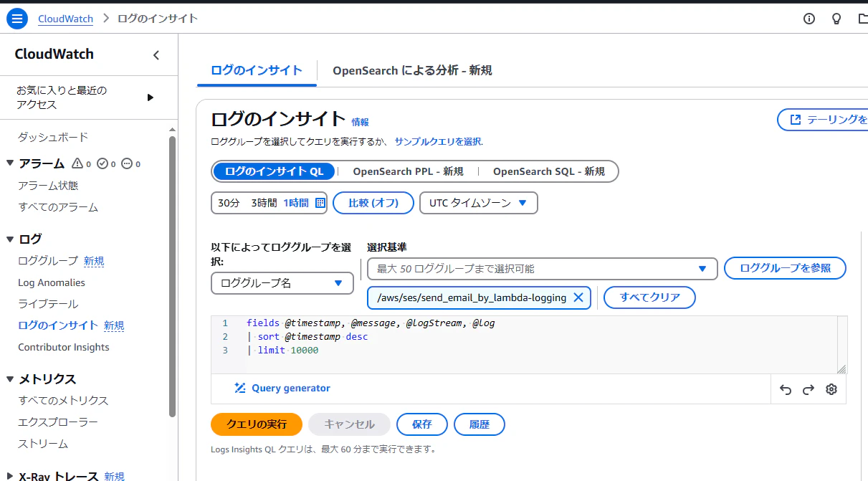Image resolution: width=868 pixels, height=481 pixels.
Task: Click the CloudWatch breadcrumb link
Action: click(x=65, y=19)
